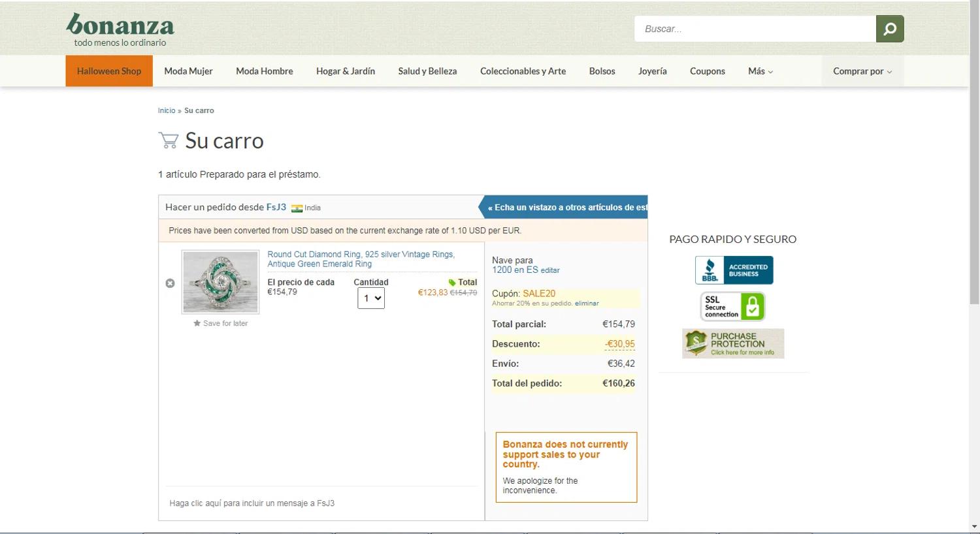Click the -€30,95 discount amount
Screen dimensions: 980x534
[x=619, y=344]
